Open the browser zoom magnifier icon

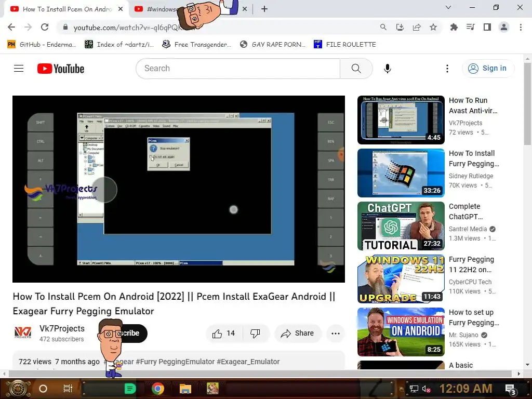383,27
